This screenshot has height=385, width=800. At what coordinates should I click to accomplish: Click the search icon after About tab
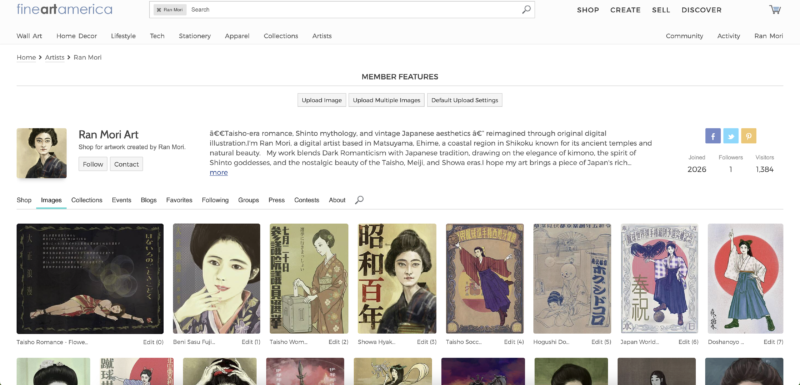pyautogui.click(x=359, y=200)
